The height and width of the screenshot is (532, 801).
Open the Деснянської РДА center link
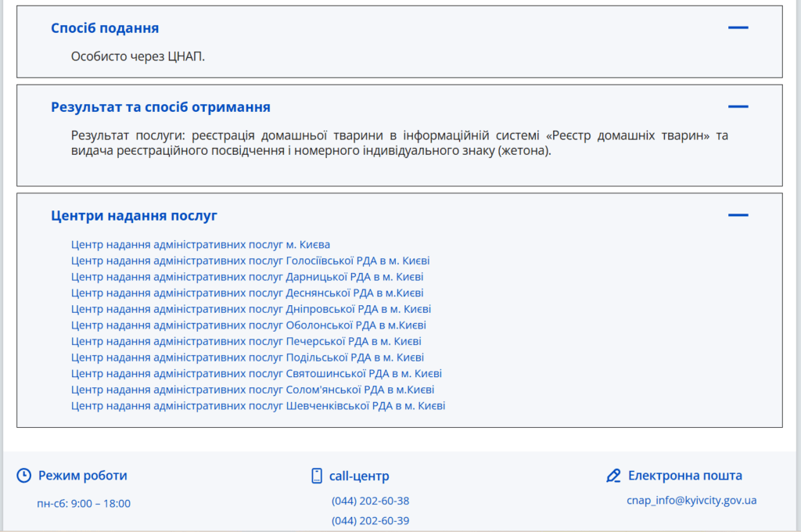pyautogui.click(x=247, y=293)
